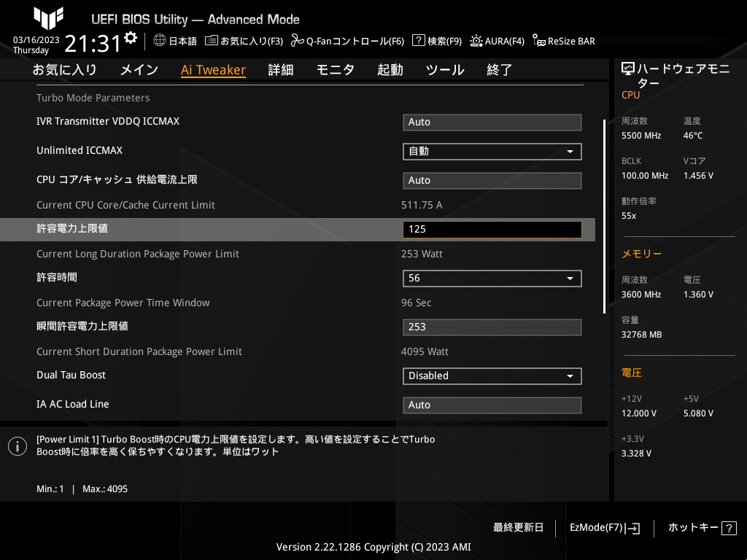Click the TUF logo at top left
747x560 pixels.
pyautogui.click(x=48, y=18)
